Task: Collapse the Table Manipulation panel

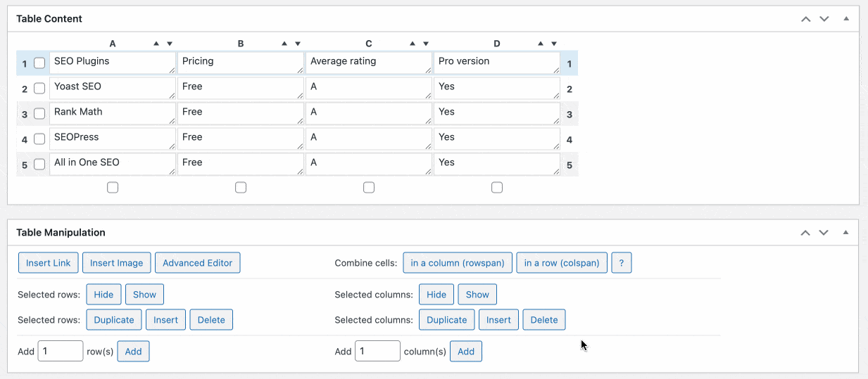Action: coord(846,233)
